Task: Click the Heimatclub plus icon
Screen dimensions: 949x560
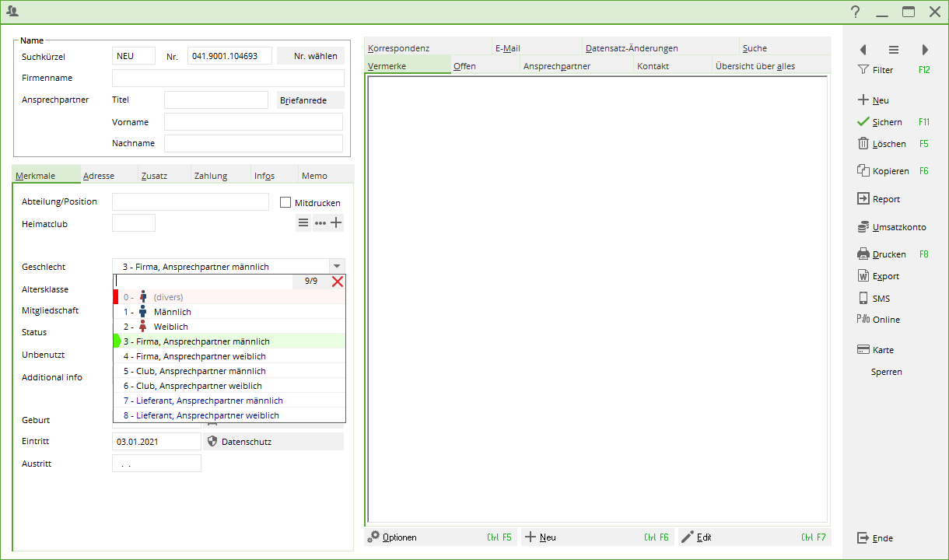Action: pos(337,223)
